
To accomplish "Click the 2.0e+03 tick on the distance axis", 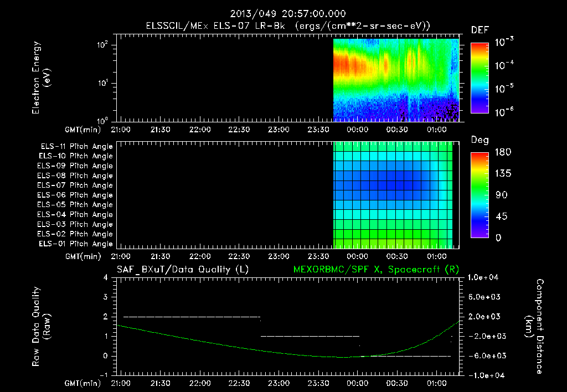I will point(484,317).
